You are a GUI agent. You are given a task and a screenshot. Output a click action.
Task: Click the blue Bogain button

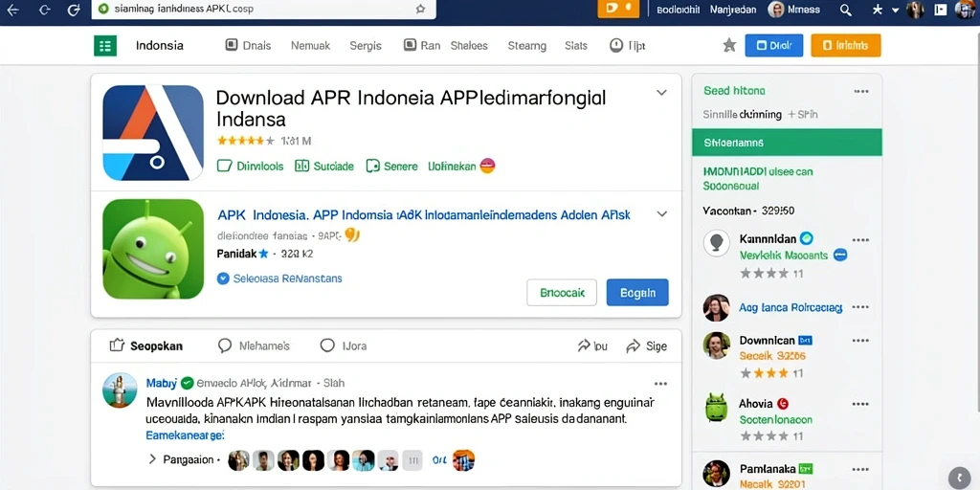click(x=637, y=293)
